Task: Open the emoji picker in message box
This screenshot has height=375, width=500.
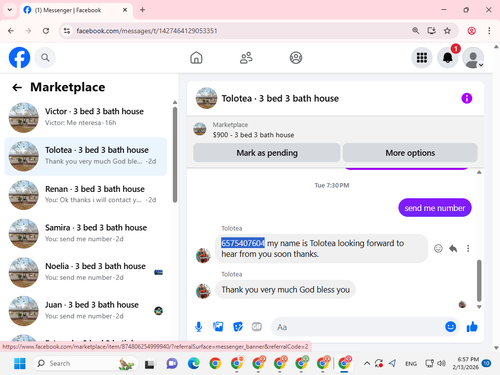Action: pos(450,327)
